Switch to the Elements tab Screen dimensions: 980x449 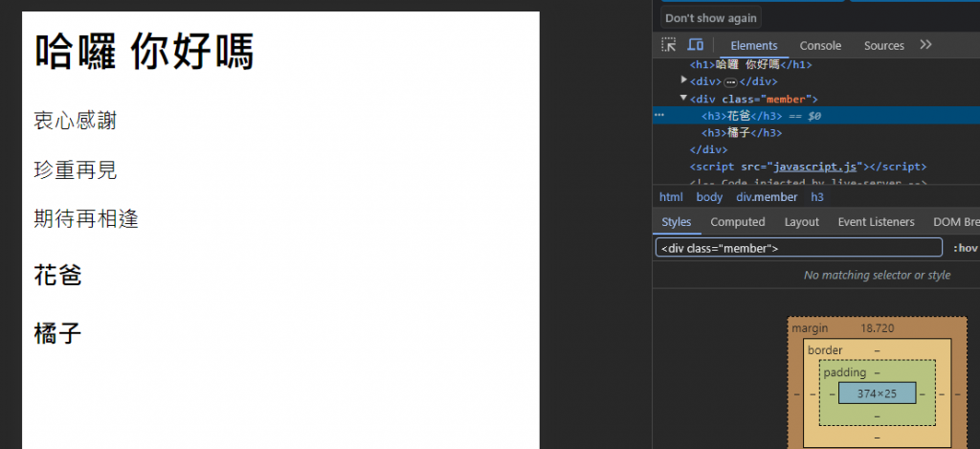754,46
